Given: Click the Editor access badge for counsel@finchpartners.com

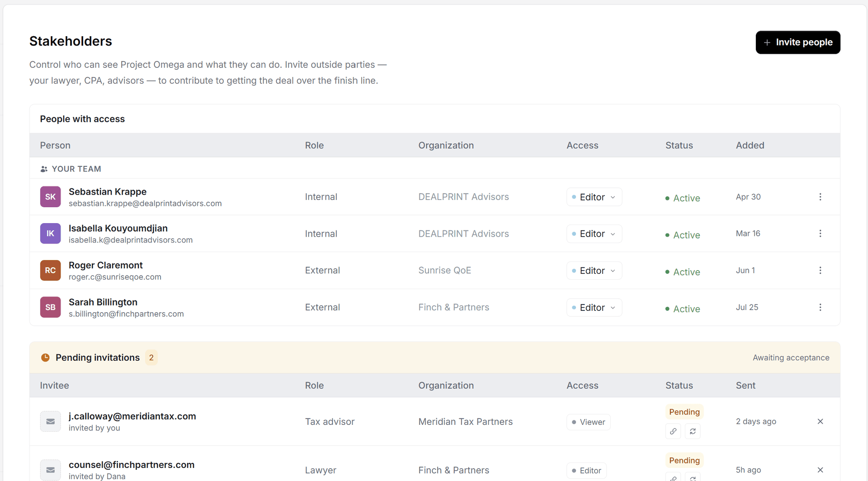Looking at the screenshot, I should tap(586, 471).
